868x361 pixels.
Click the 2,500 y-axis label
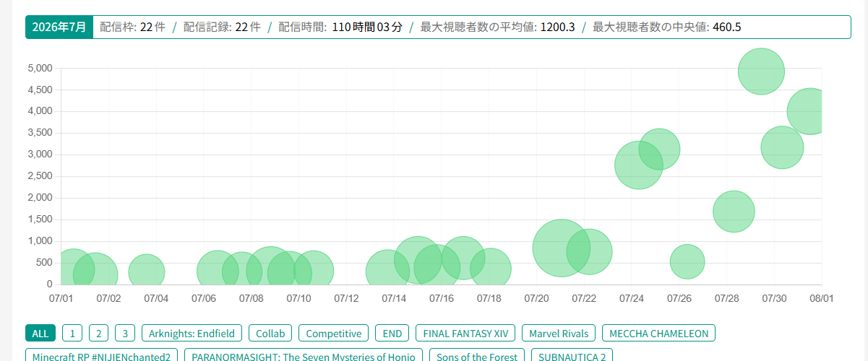point(40,176)
